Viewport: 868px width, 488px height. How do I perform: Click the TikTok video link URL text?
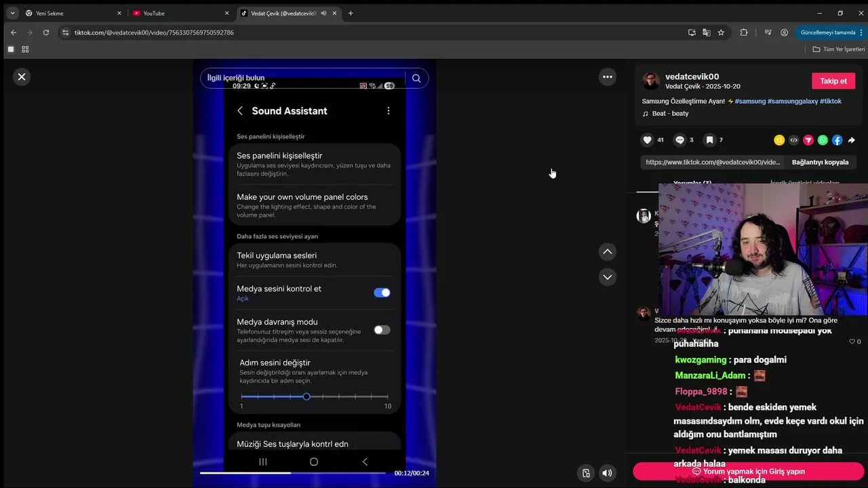tap(713, 162)
